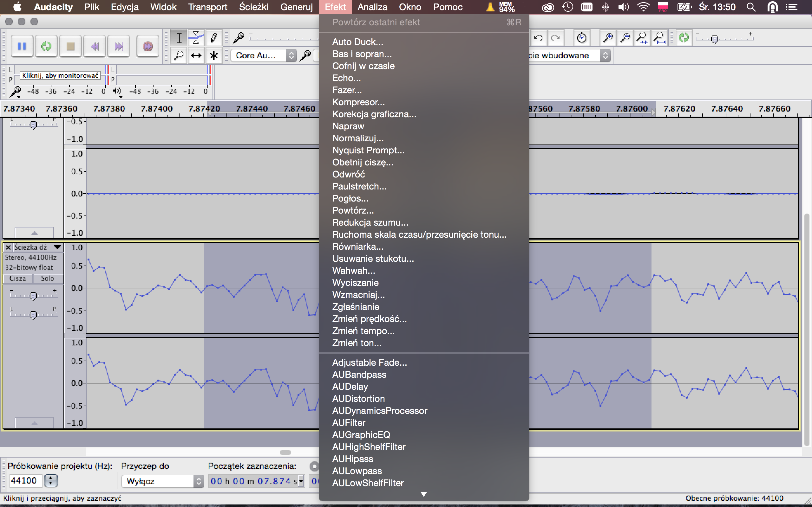Select Redukcja szumu... effect
This screenshot has width=812, height=507.
coord(370,222)
